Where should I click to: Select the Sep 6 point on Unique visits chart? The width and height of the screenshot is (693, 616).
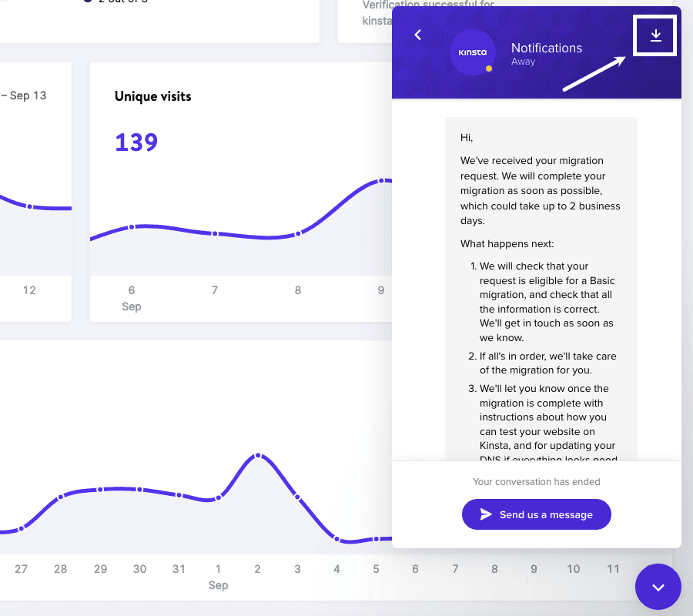132,226
